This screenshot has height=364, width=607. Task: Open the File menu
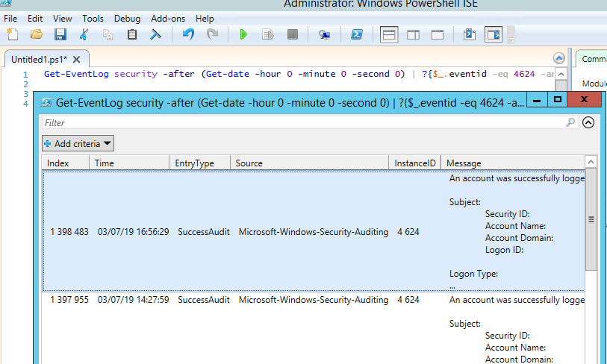10,19
